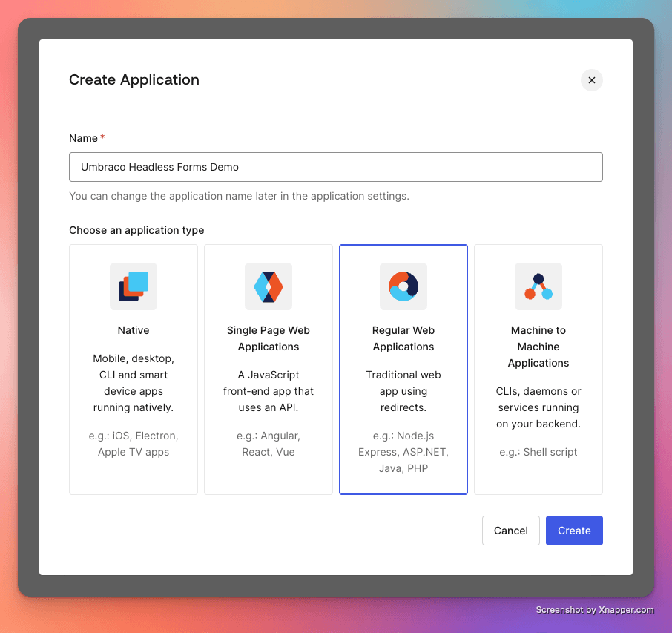
Task: Click the Native application type icon
Action: coord(133,286)
